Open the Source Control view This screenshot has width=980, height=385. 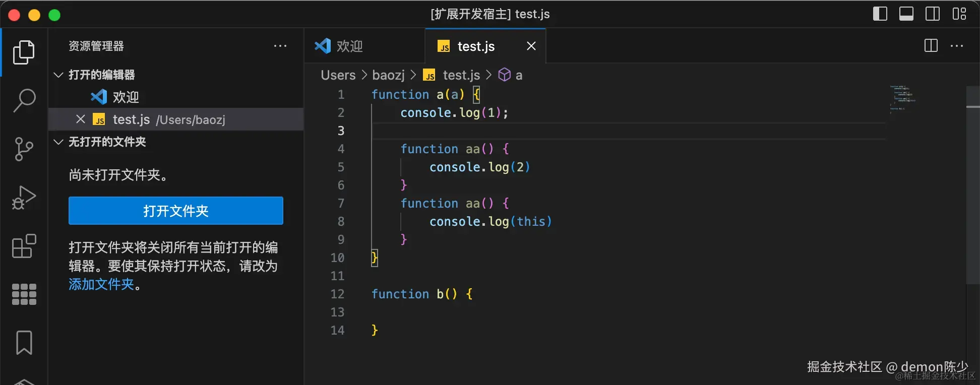24,149
